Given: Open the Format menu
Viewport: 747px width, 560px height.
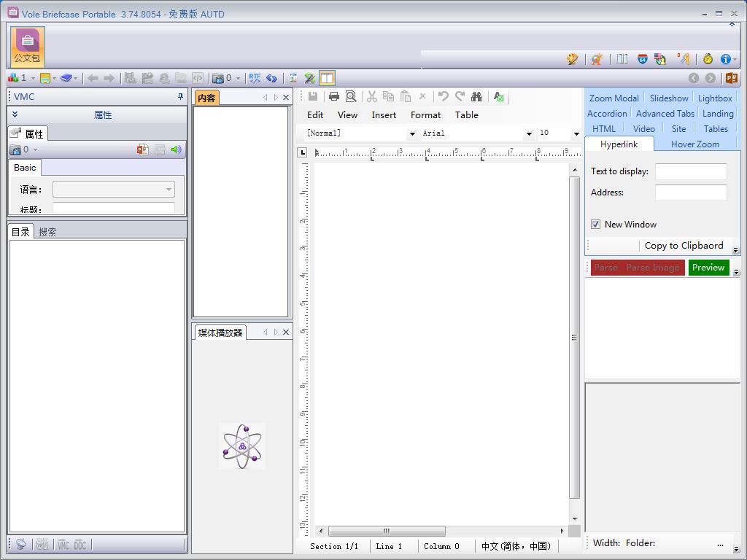Looking at the screenshot, I should pyautogui.click(x=425, y=114).
